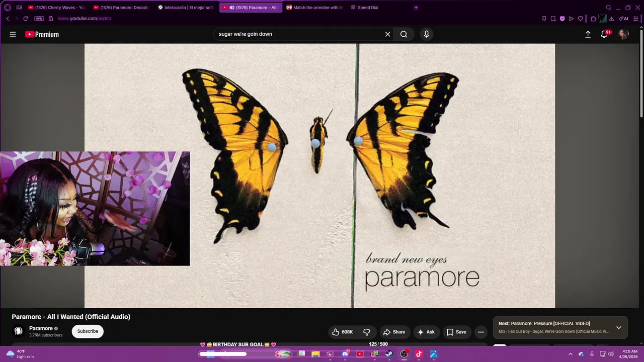This screenshot has height=362, width=644.
Task: Open the workspaces icon next to Opera logo
Action: tap(19, 8)
